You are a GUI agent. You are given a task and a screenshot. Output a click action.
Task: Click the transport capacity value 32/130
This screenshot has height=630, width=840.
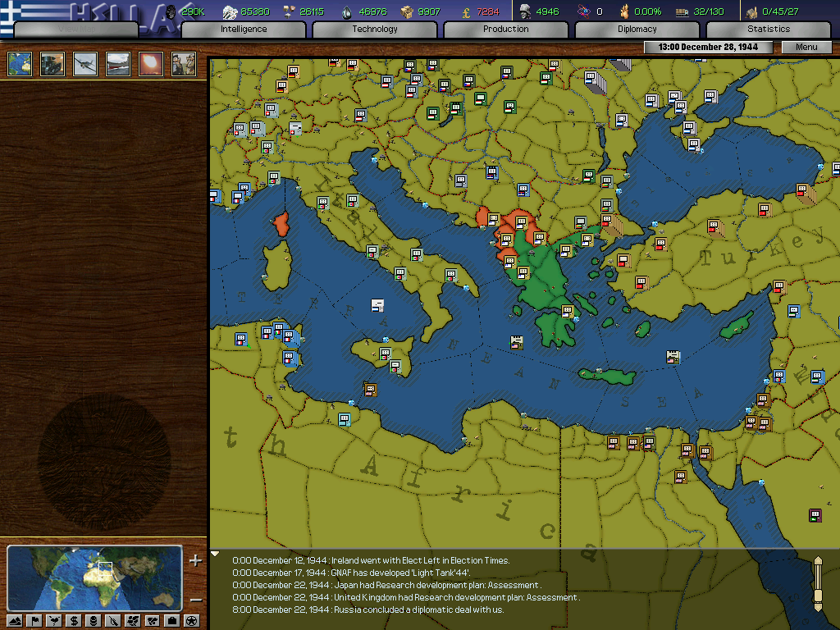[x=708, y=11]
